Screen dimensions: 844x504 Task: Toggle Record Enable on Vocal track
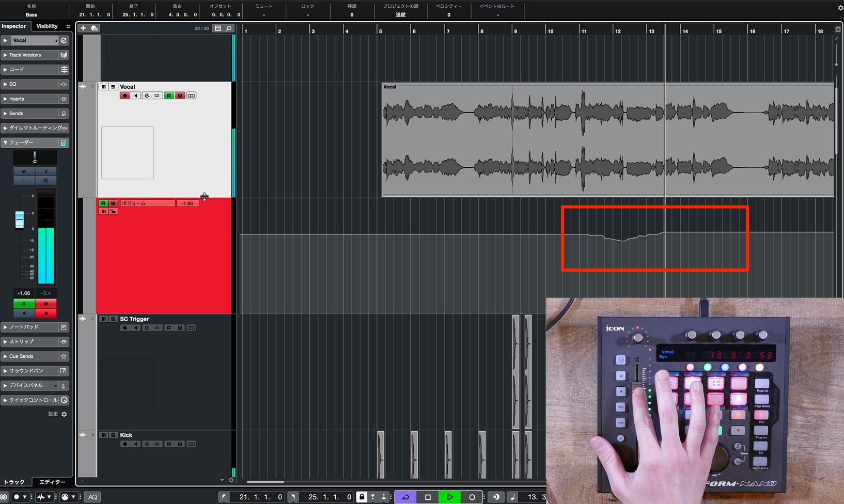(x=124, y=96)
